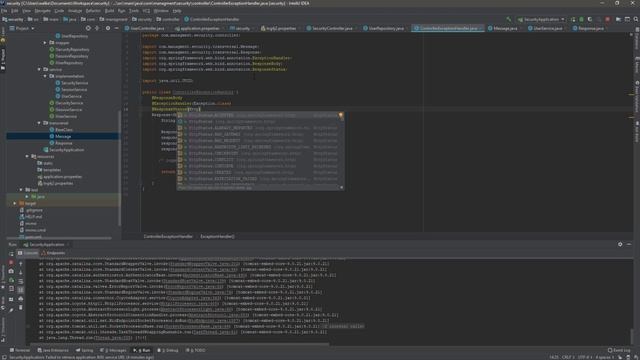Click the Print icon in console toolbar
The width and height of the screenshot is (640, 360).
pos(21,299)
